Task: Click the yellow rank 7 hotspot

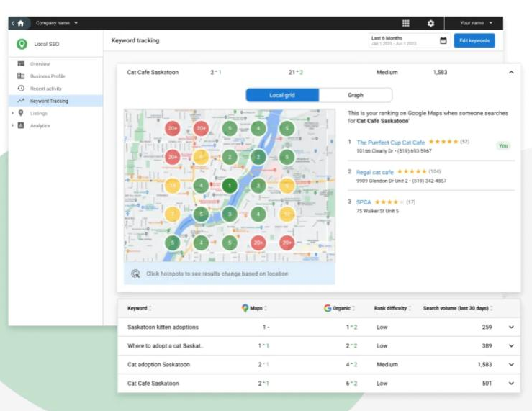Action: pyautogui.click(x=172, y=214)
